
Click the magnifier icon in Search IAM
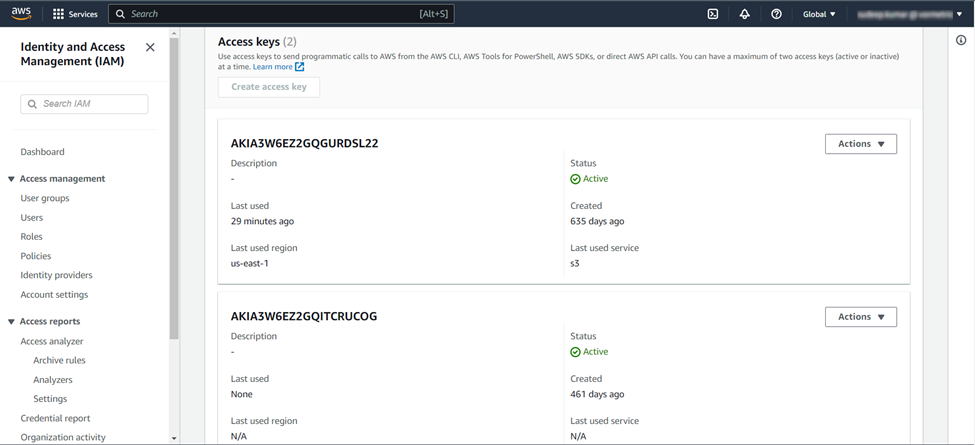coord(32,104)
